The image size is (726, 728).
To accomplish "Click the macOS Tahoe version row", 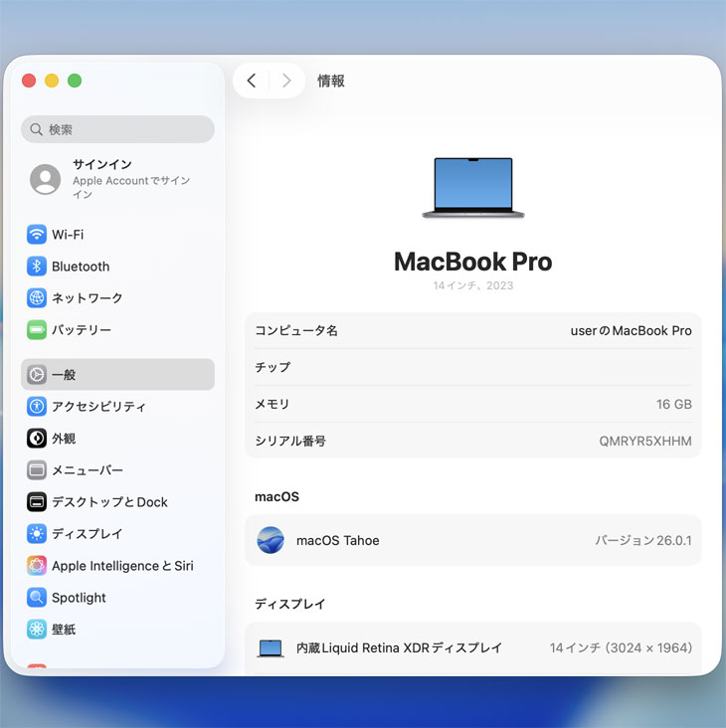I will click(473, 541).
